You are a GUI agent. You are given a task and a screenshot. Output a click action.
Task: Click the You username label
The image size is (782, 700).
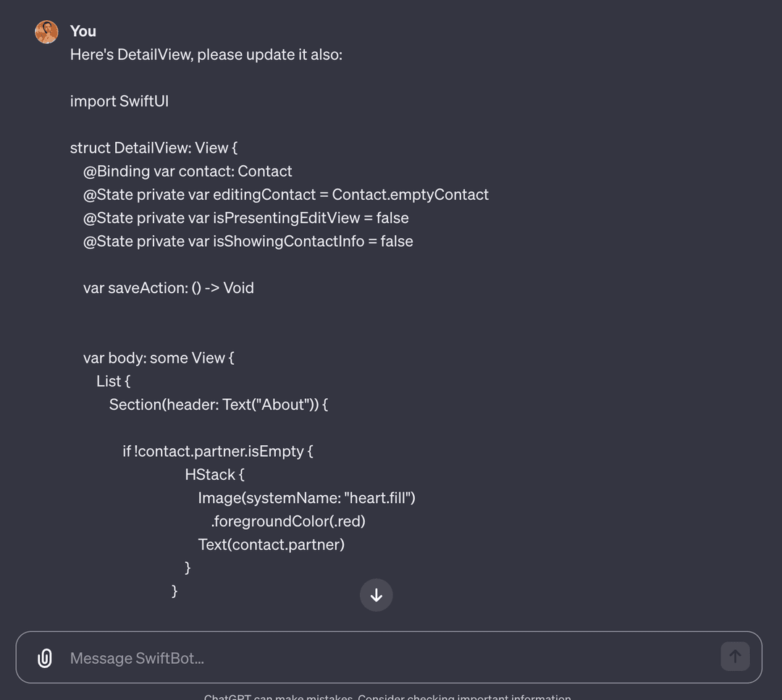[83, 31]
